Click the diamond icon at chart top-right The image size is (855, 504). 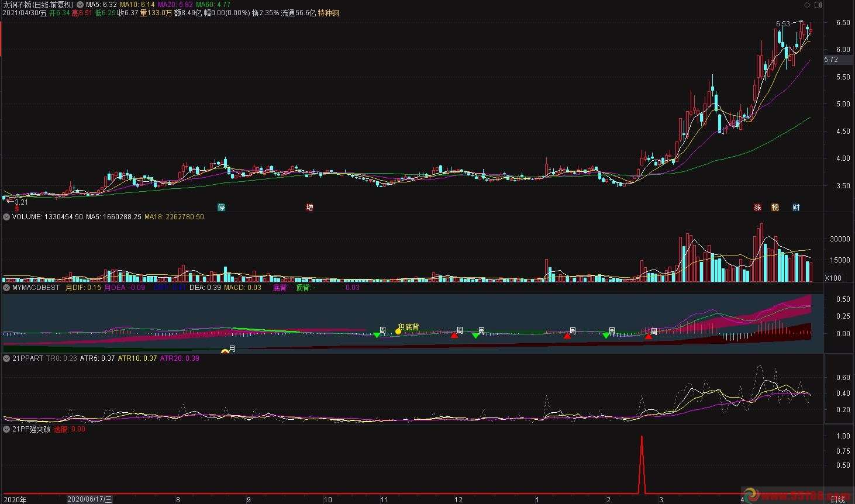pyautogui.click(x=808, y=5)
